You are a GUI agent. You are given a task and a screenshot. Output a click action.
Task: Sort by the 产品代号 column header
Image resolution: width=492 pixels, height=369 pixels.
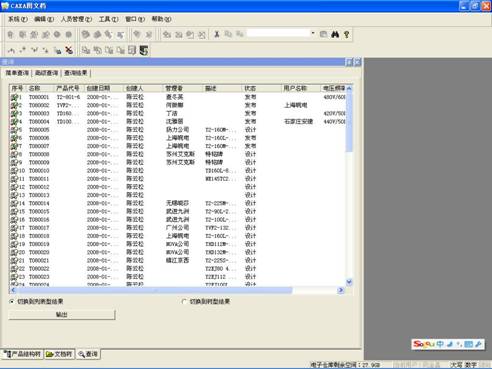[x=69, y=88]
